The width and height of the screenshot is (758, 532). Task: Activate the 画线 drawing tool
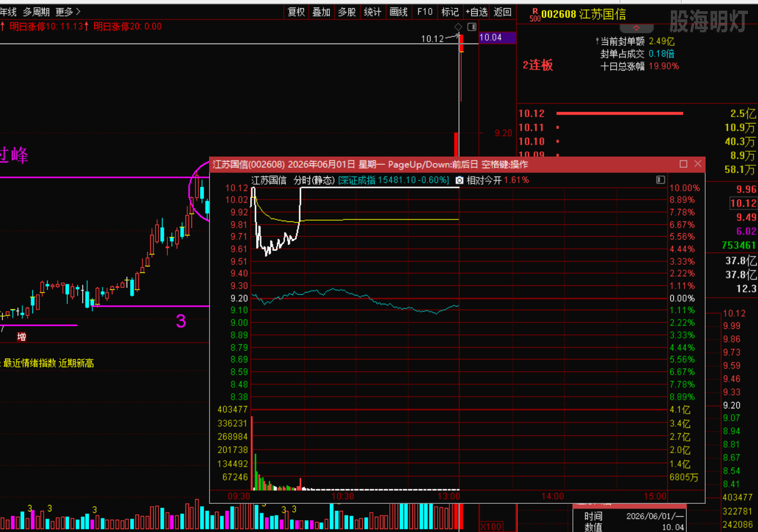(399, 12)
